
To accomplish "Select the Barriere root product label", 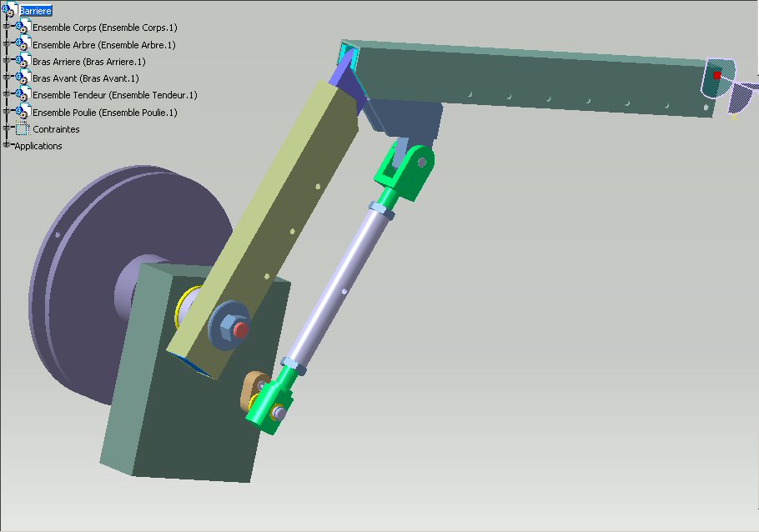I will (x=35, y=11).
